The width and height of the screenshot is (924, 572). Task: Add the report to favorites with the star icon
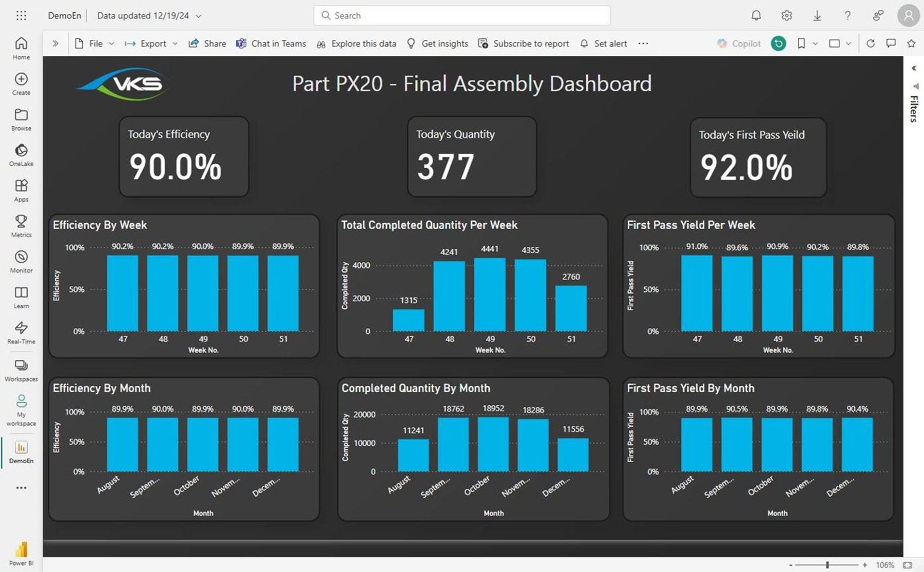pos(911,44)
